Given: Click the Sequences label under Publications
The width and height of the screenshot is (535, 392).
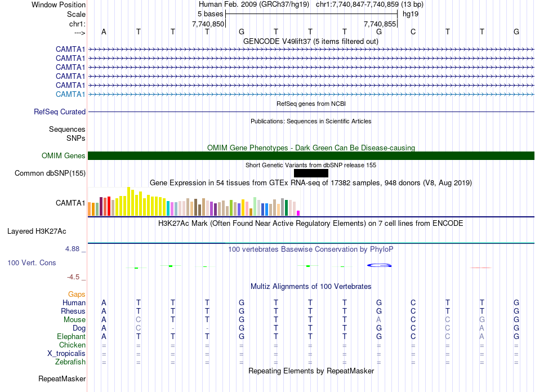Looking at the screenshot, I should pos(67,130).
